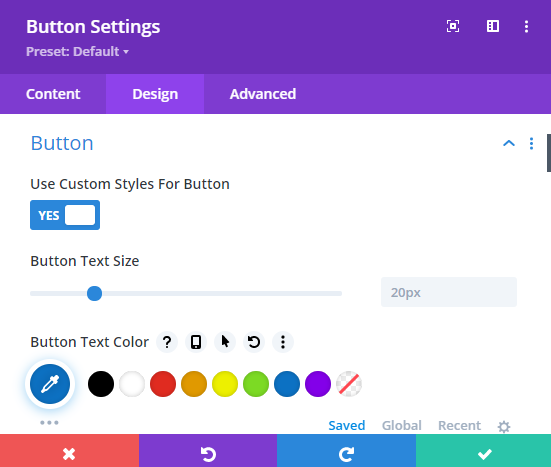
Task: Open Button Text Color more options dots
Action: 283,342
